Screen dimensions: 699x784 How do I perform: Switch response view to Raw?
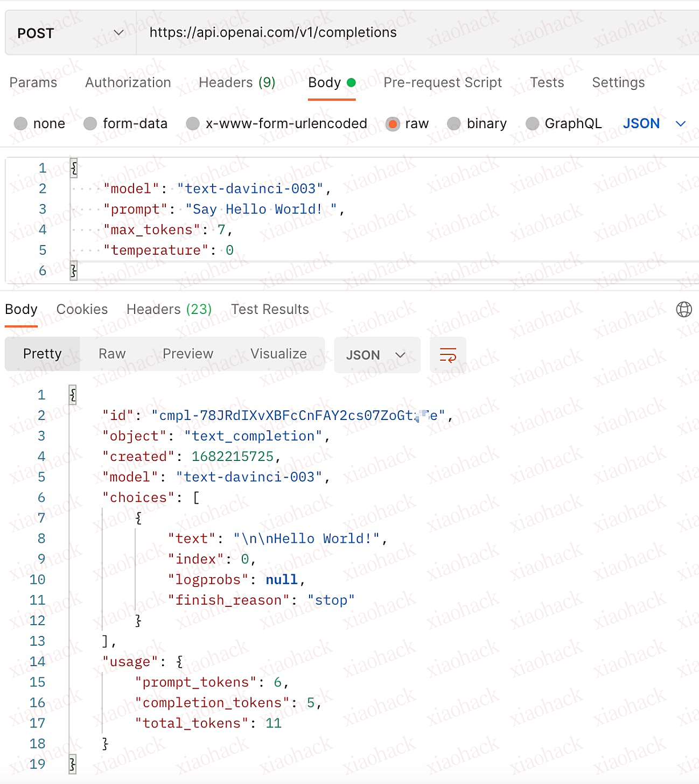pos(112,354)
